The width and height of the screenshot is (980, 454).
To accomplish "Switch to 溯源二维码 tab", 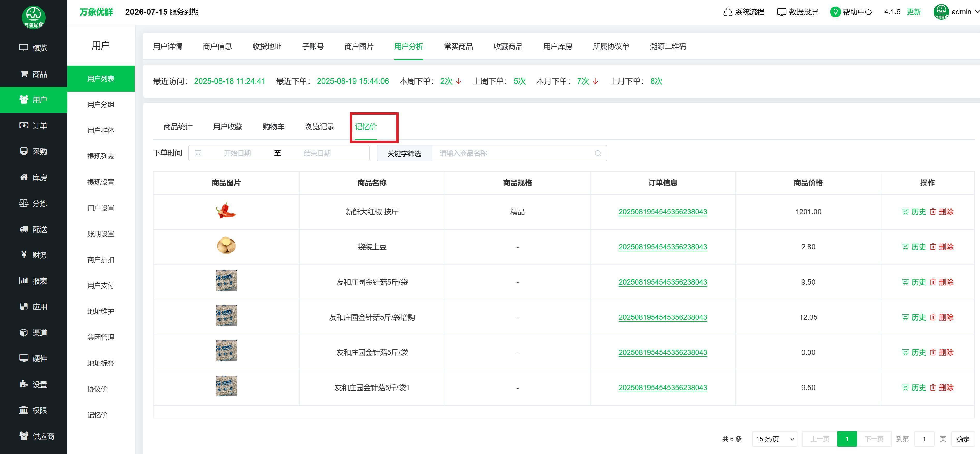I will click(x=668, y=46).
